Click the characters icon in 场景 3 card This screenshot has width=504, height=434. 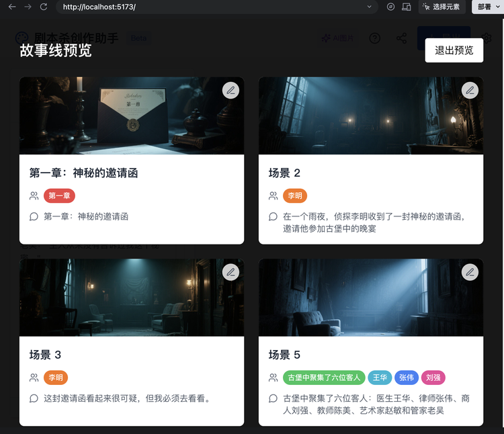point(34,378)
